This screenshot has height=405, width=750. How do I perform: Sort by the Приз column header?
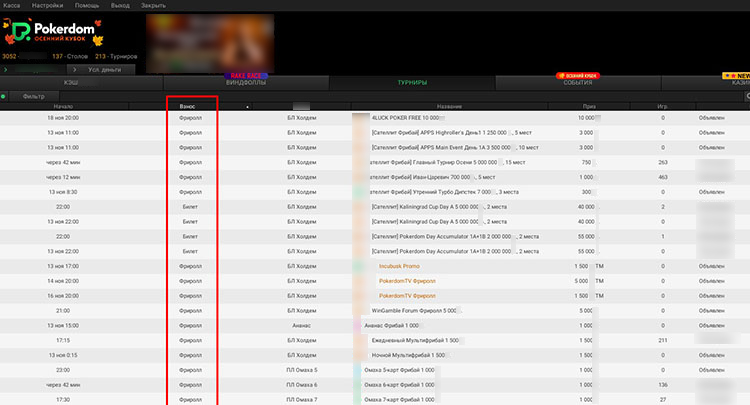click(x=589, y=106)
